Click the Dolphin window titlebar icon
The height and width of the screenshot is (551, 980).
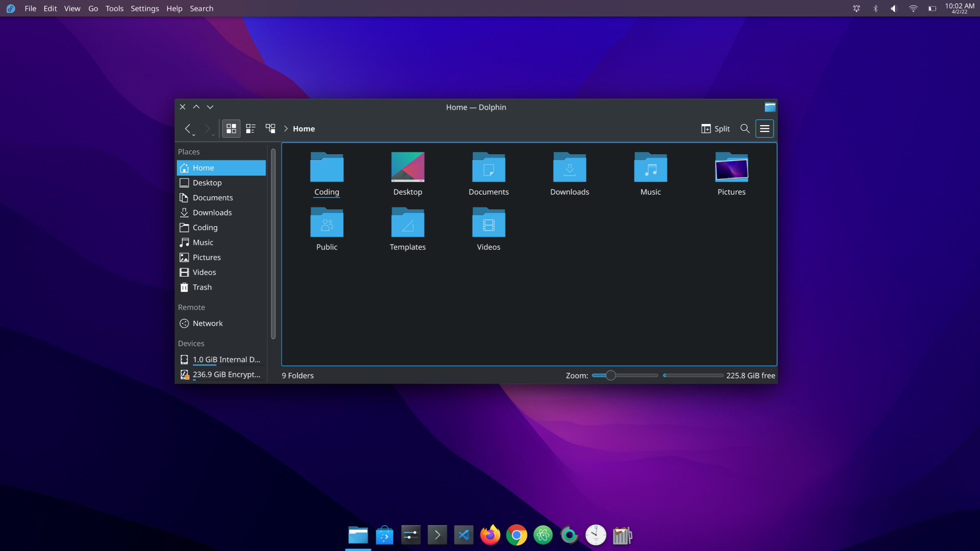pos(770,107)
